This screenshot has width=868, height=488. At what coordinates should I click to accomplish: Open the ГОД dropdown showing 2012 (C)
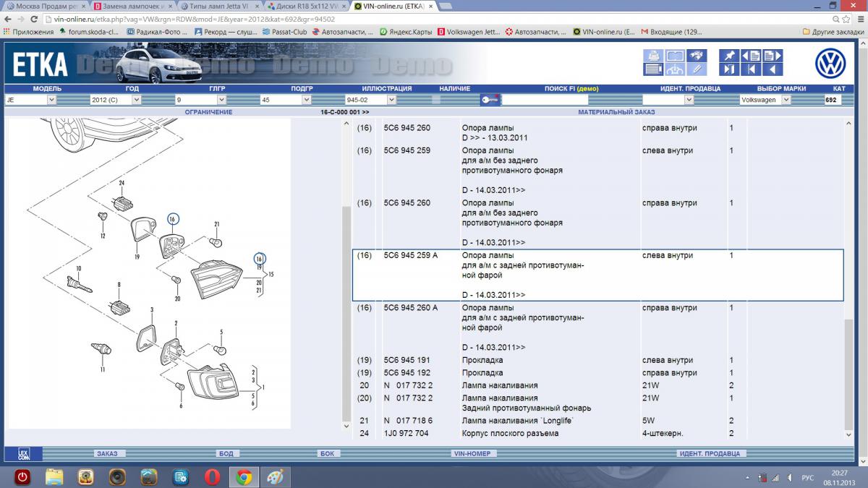point(116,100)
